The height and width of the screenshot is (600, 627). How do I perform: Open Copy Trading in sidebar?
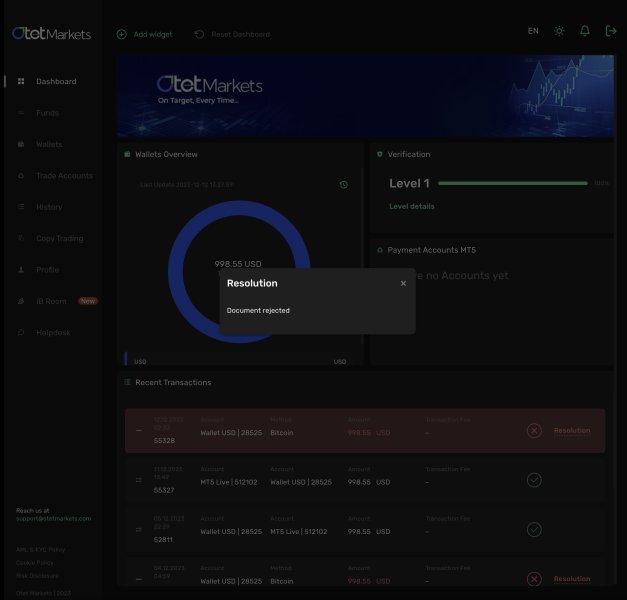point(60,238)
